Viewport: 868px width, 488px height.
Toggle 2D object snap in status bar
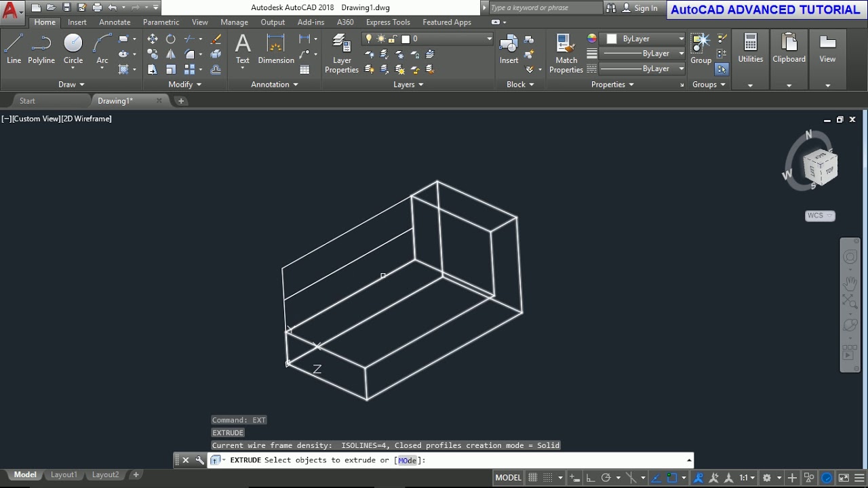click(x=673, y=478)
